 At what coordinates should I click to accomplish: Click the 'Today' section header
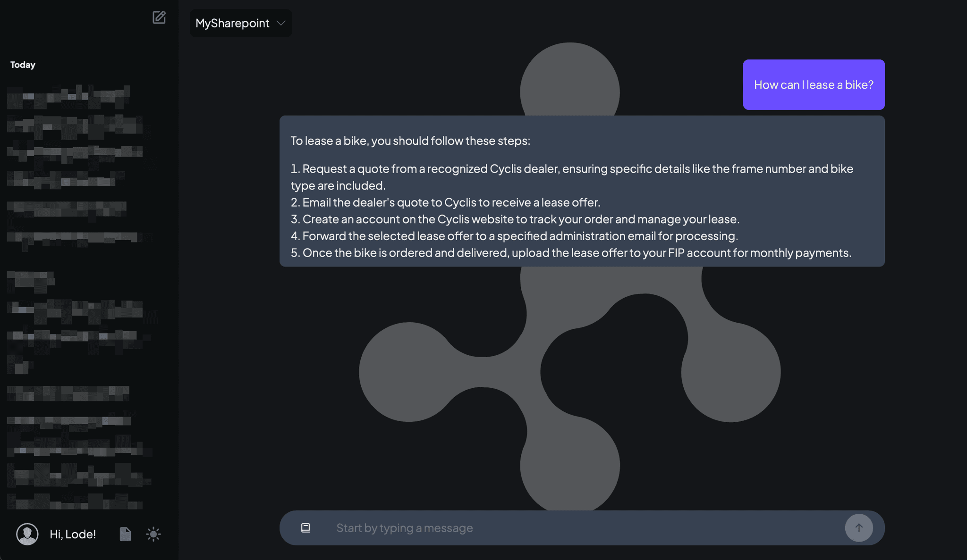click(23, 65)
